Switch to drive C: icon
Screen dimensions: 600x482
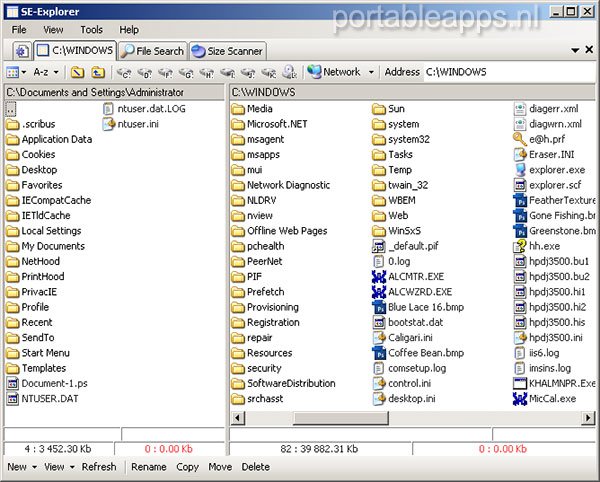pyautogui.click(x=124, y=72)
